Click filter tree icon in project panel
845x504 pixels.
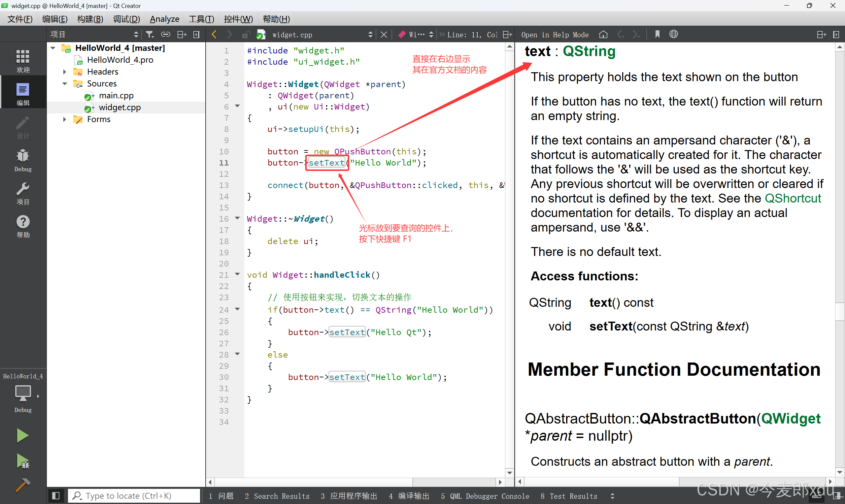click(150, 35)
